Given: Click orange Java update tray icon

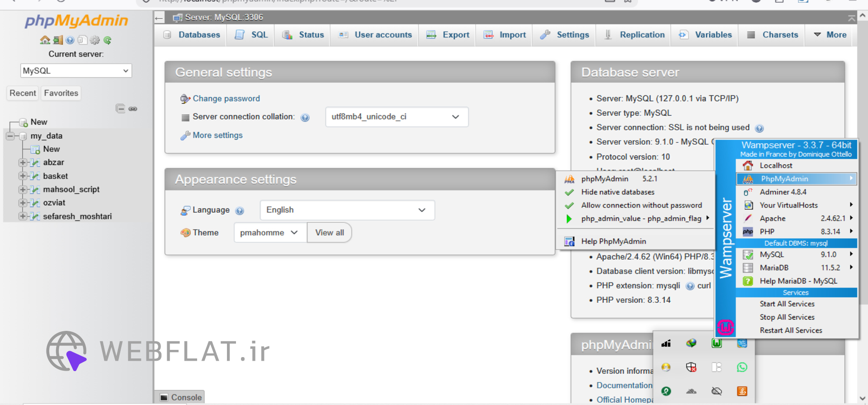Looking at the screenshot, I should click(x=742, y=391).
